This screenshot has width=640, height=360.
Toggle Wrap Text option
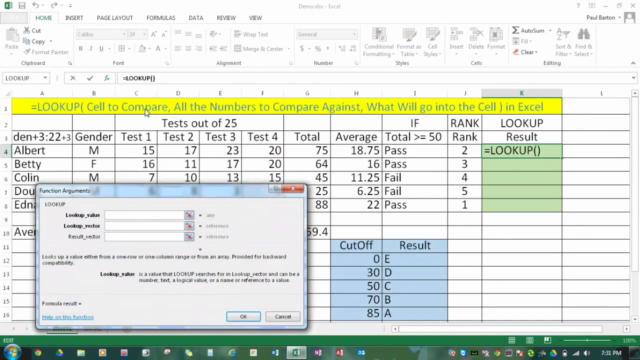coord(251,34)
